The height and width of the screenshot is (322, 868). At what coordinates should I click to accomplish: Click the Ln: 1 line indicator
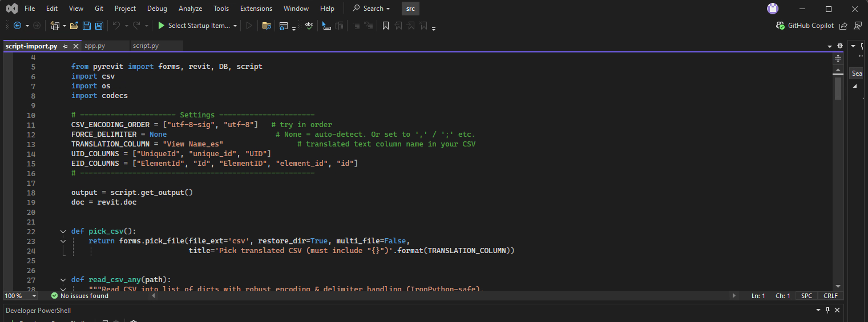pos(758,296)
